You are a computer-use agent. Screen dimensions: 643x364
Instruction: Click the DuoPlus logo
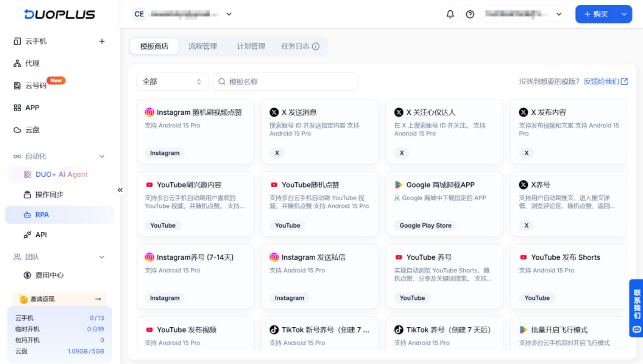click(x=60, y=14)
